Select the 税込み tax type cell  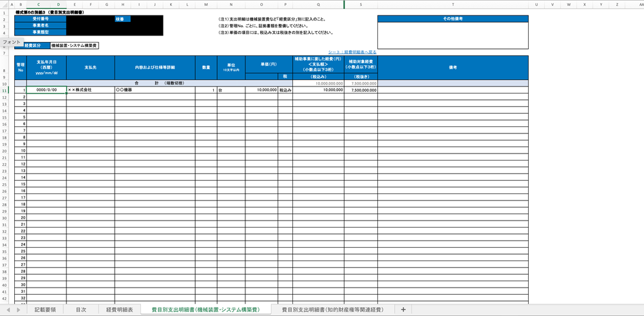pos(285,90)
